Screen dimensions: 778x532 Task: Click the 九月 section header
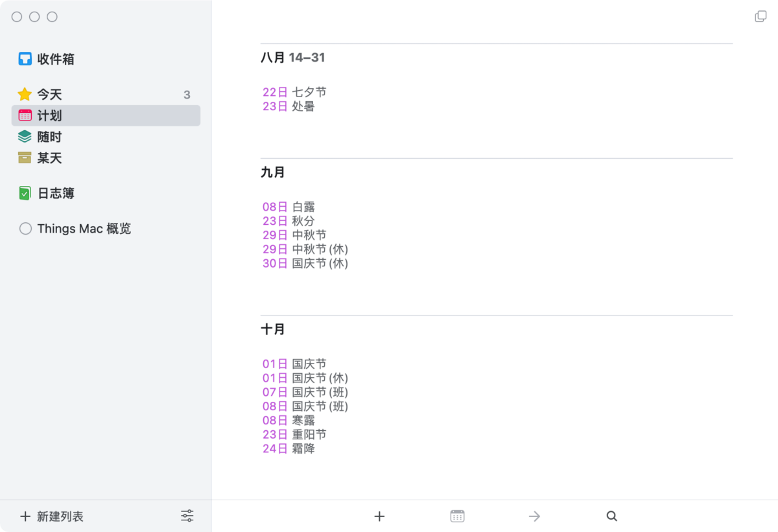[273, 172]
